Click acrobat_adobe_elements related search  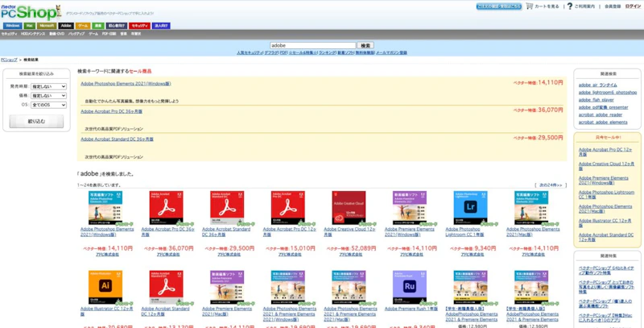coord(603,122)
